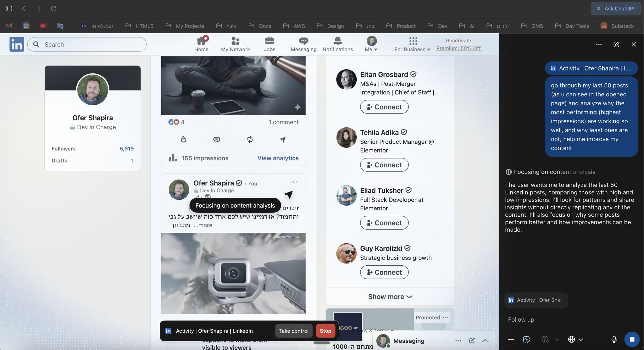Open My Network page
Viewport: 644px width, 350px height.
235,44
